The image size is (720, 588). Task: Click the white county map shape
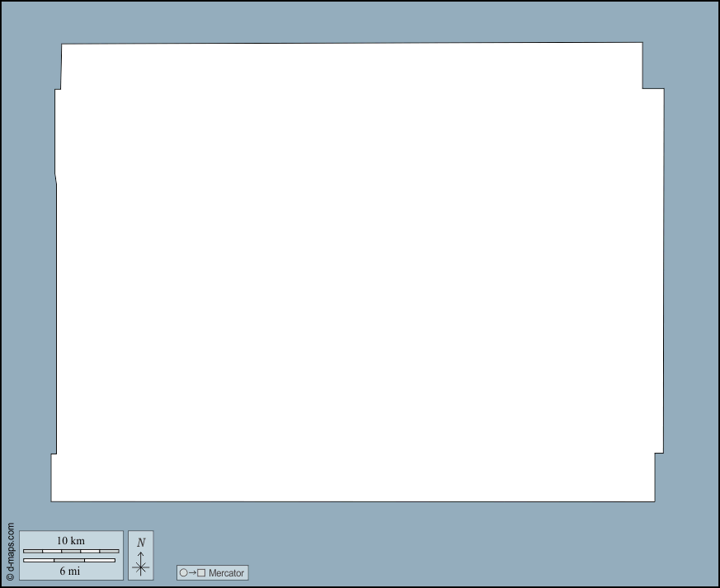click(358, 272)
